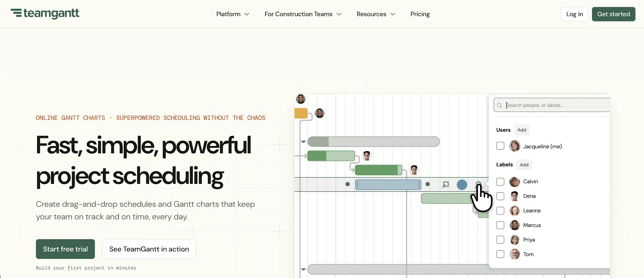Check the Marcus checkbox
Image resolution: width=644 pixels, height=278 pixels.
(x=500, y=225)
